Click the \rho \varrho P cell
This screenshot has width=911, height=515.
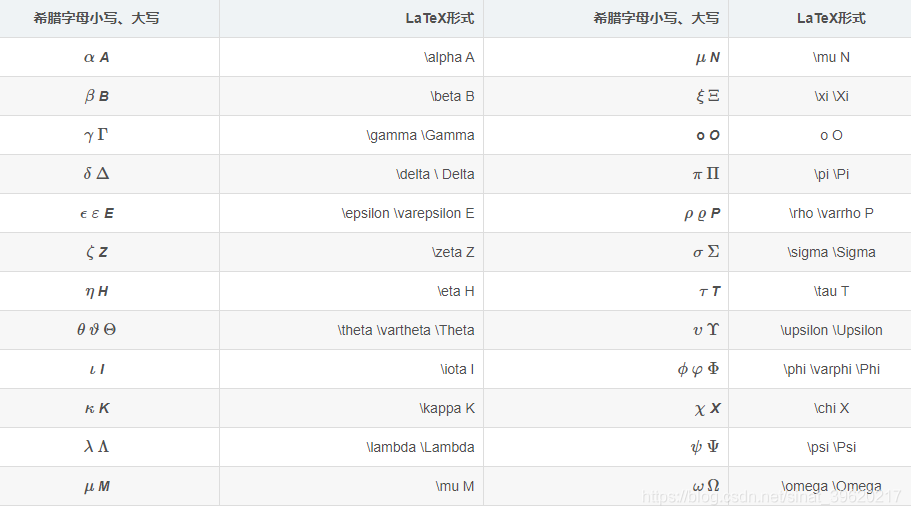[x=819, y=213]
